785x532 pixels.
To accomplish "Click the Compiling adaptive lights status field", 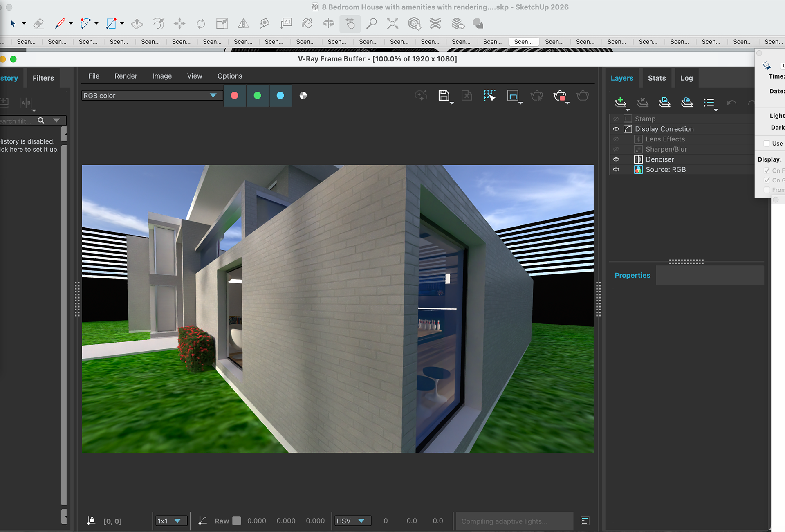I will point(514,521).
